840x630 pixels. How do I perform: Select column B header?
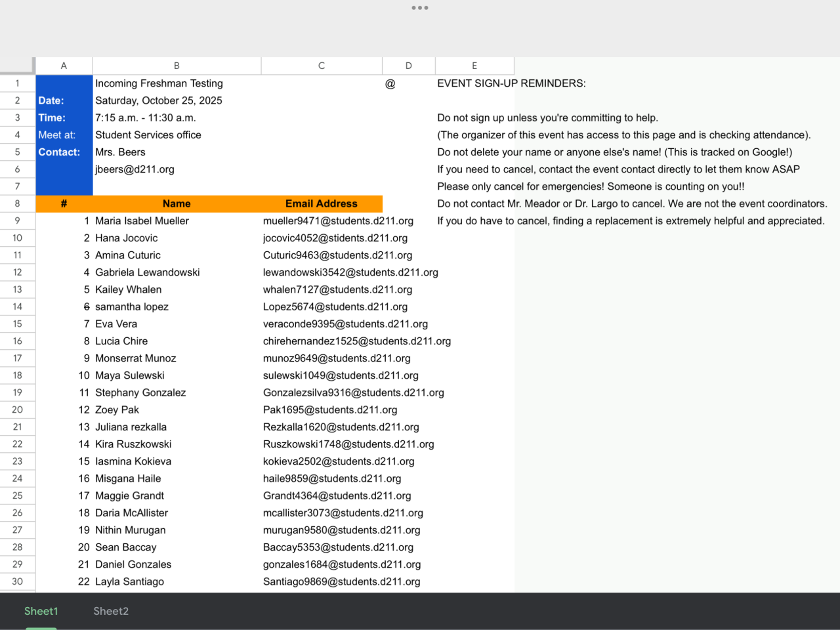point(177,66)
